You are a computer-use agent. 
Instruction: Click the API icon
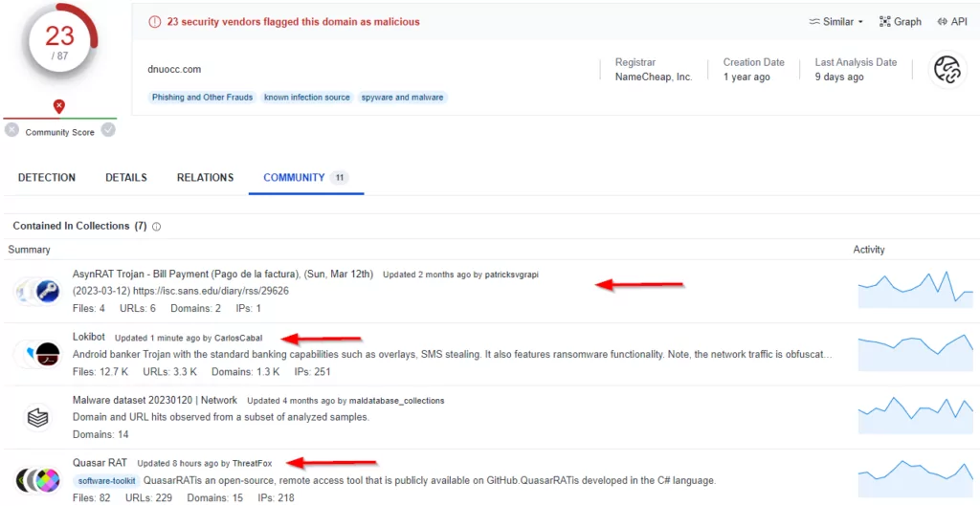[x=942, y=21]
